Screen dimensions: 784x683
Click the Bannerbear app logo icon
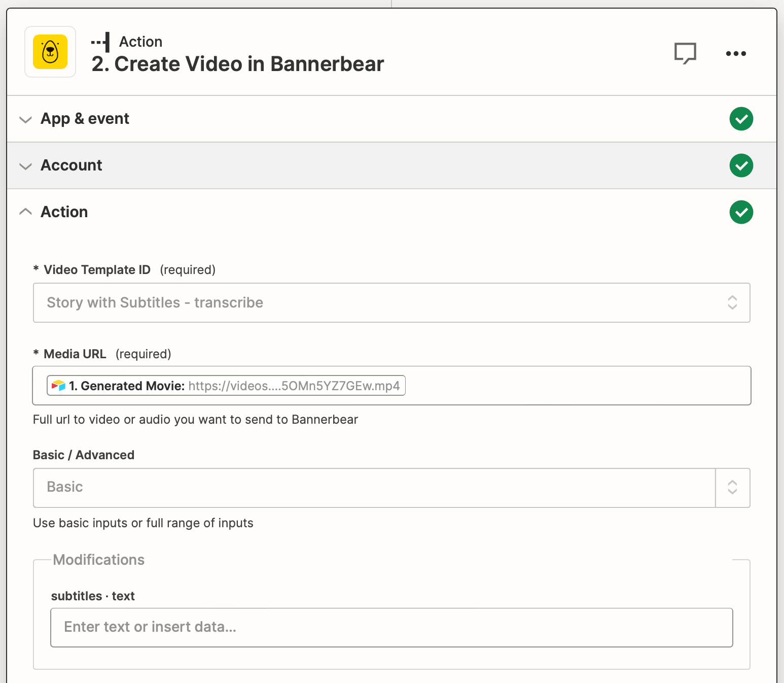(50, 52)
